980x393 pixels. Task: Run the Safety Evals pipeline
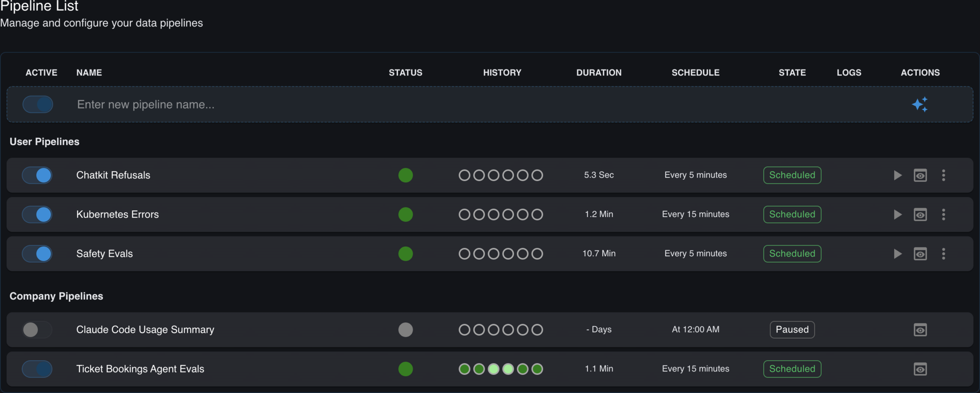tap(897, 254)
